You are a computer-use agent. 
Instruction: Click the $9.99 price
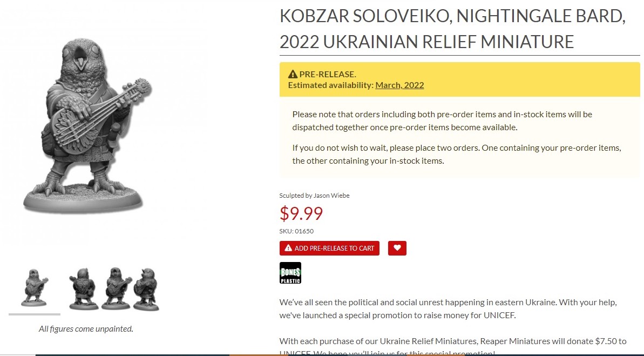coord(301,214)
